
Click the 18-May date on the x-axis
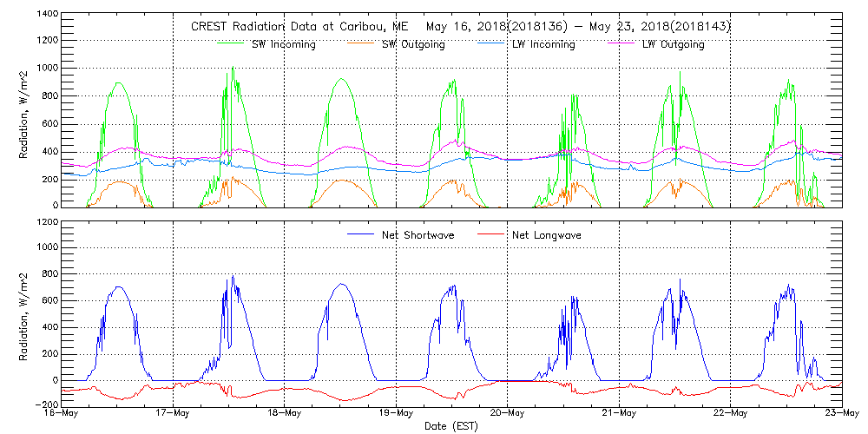pos(285,414)
